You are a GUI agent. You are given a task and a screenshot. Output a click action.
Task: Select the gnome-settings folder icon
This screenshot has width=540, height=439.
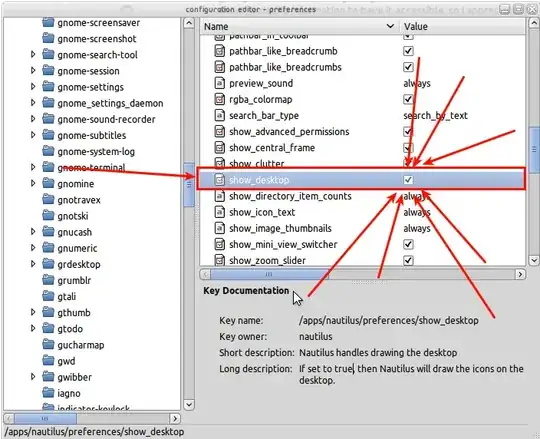point(48,87)
